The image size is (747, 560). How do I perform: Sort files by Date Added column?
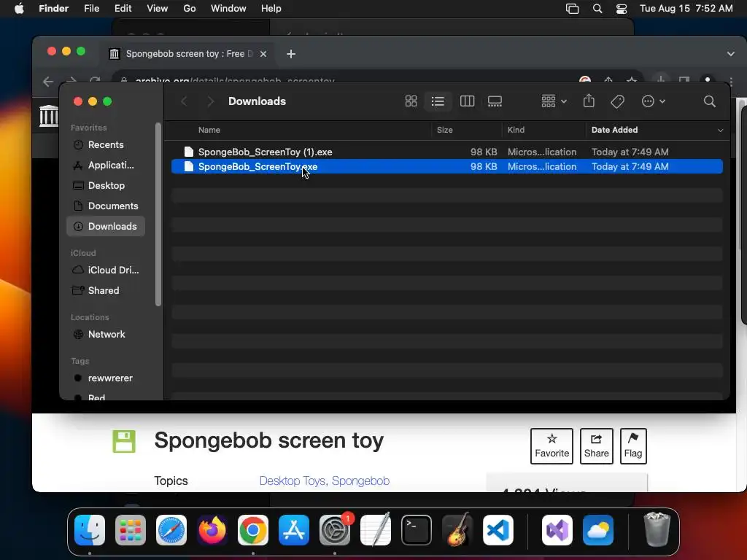[614, 130]
